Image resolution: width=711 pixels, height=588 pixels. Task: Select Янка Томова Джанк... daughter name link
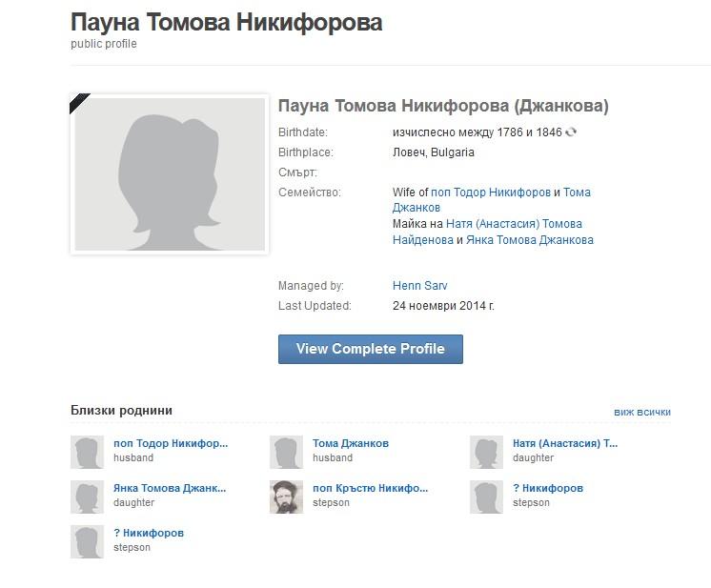(170, 488)
